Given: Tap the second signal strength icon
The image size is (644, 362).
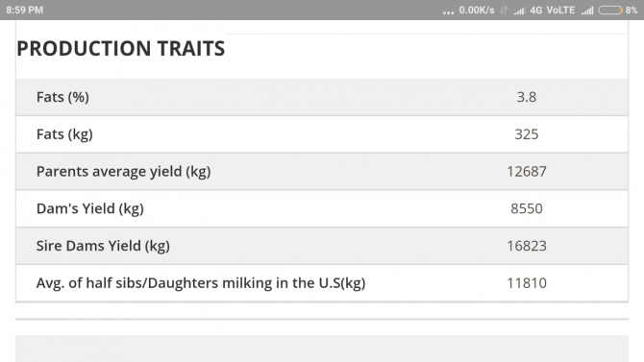Looking at the screenshot, I should pos(587,11).
